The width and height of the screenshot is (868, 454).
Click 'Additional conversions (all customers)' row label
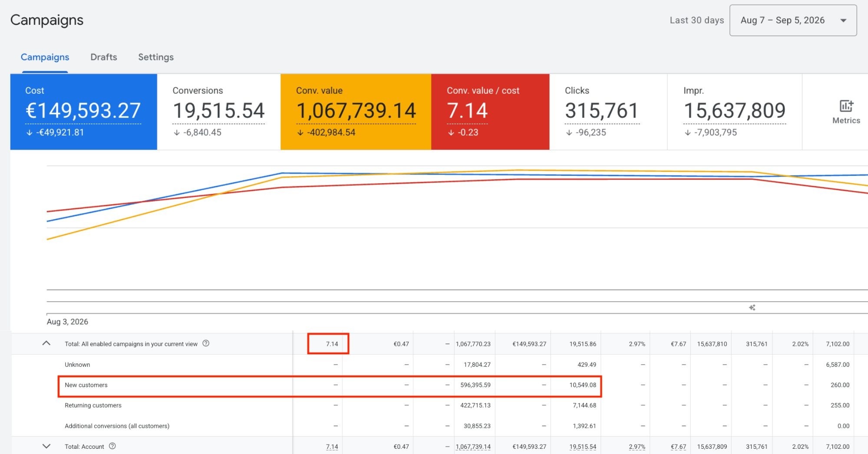(117, 426)
